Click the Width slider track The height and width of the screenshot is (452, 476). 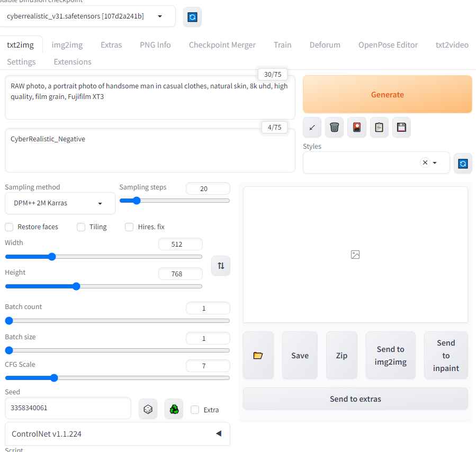coord(104,257)
